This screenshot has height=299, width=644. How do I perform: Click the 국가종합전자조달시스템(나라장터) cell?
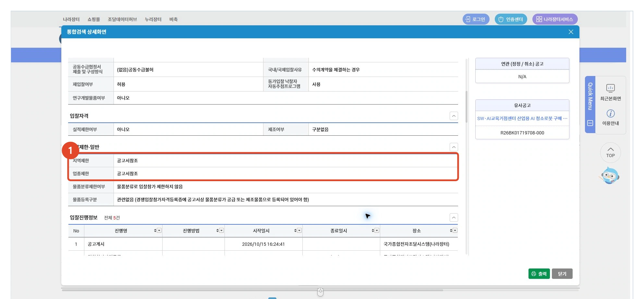coord(419,244)
